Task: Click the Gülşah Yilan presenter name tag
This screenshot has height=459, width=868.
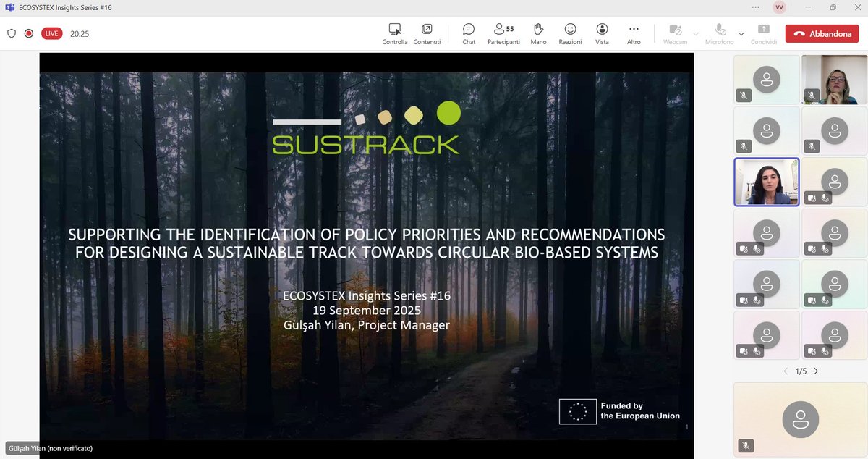Action: (50, 449)
